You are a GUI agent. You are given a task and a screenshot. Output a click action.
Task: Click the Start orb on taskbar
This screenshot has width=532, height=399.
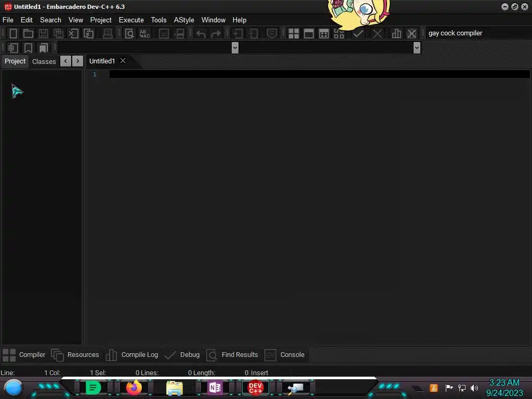tap(14, 388)
